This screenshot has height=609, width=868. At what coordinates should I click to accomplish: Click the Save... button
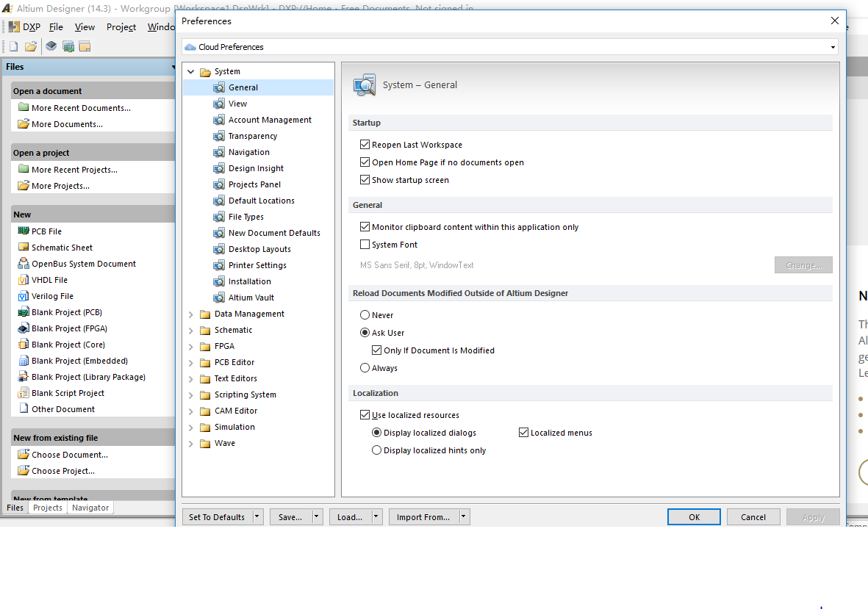290,516
